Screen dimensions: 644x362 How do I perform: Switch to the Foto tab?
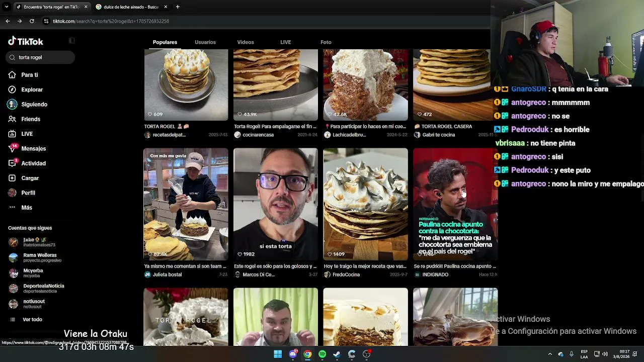tap(326, 42)
